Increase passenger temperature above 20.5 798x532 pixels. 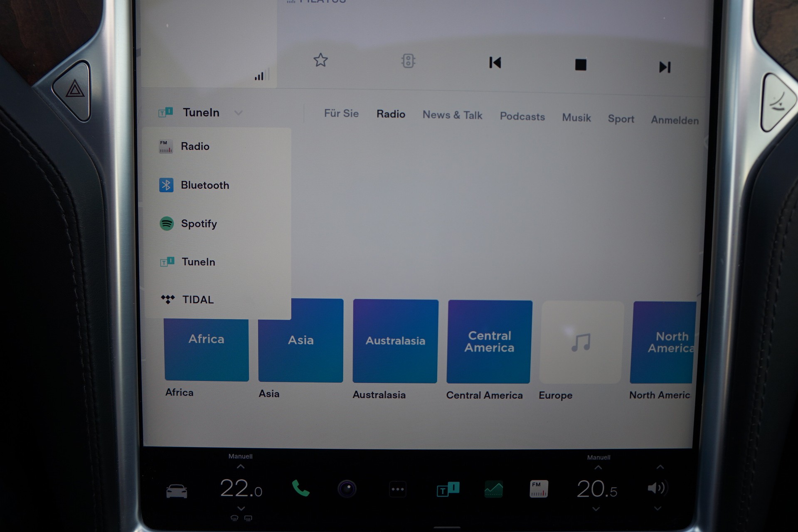(x=598, y=468)
